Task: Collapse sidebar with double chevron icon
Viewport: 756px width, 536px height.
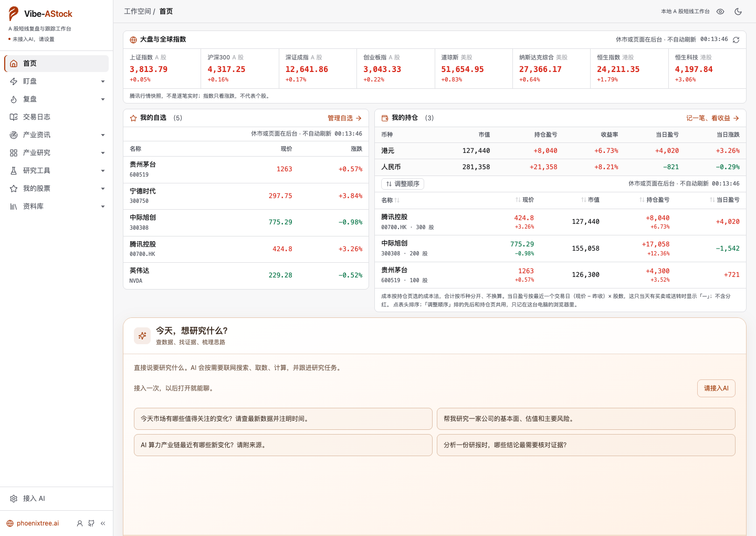Action: click(103, 523)
